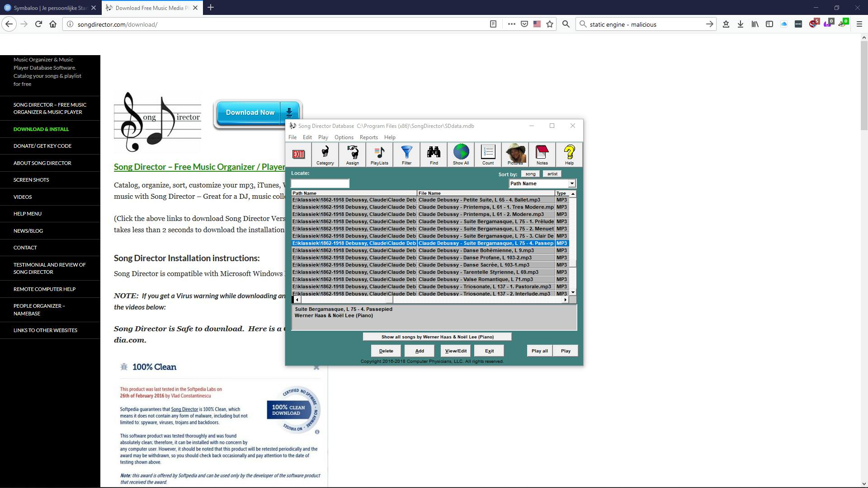This screenshot has width=868, height=488.
Task: Open the Reports menu
Action: point(368,137)
